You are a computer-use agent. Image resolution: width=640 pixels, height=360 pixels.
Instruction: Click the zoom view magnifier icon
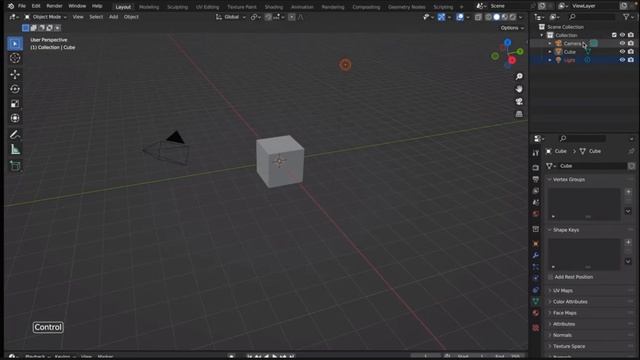pyautogui.click(x=519, y=76)
